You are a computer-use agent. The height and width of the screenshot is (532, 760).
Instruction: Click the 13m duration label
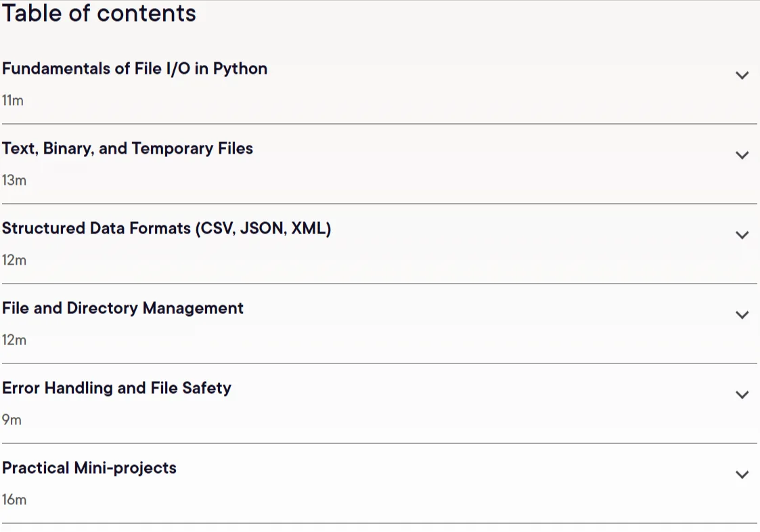[x=14, y=181]
